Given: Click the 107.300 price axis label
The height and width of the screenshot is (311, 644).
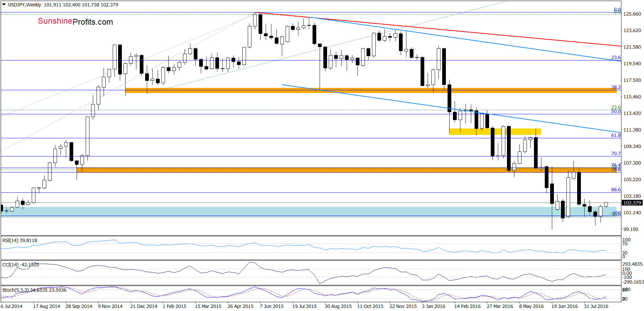Looking at the screenshot, I should pyautogui.click(x=632, y=163).
